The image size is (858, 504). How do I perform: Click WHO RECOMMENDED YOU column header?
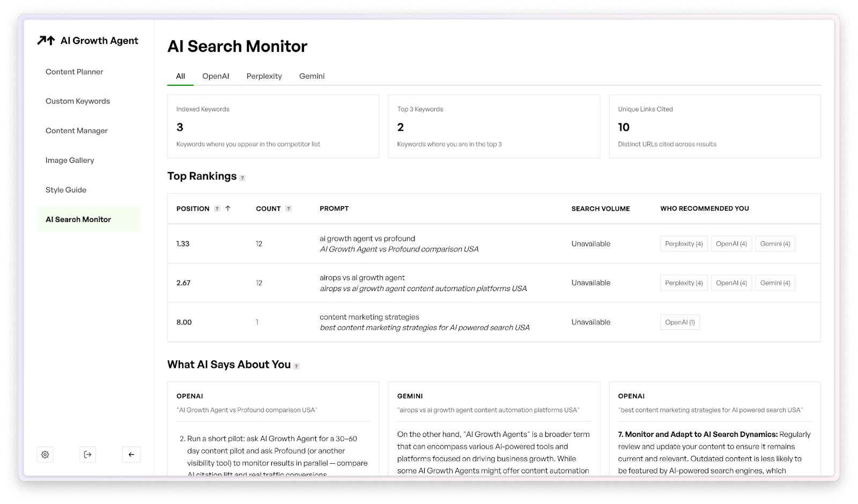pos(705,209)
